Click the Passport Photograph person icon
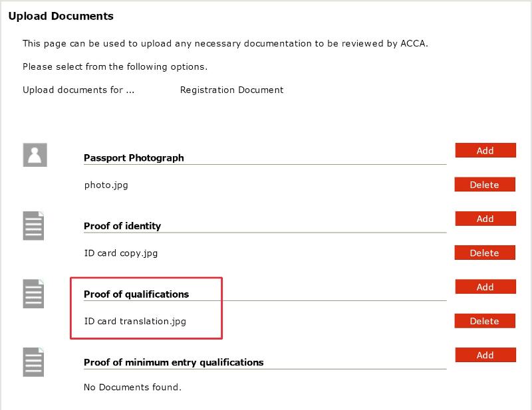Screen dimensions: 532x410 [35, 155]
